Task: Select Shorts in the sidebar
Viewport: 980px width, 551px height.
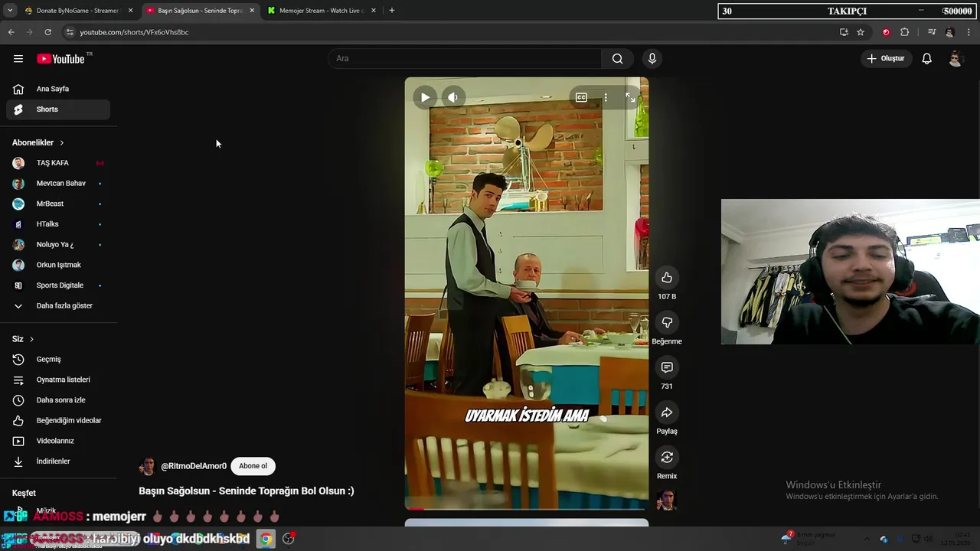Action: (58, 109)
